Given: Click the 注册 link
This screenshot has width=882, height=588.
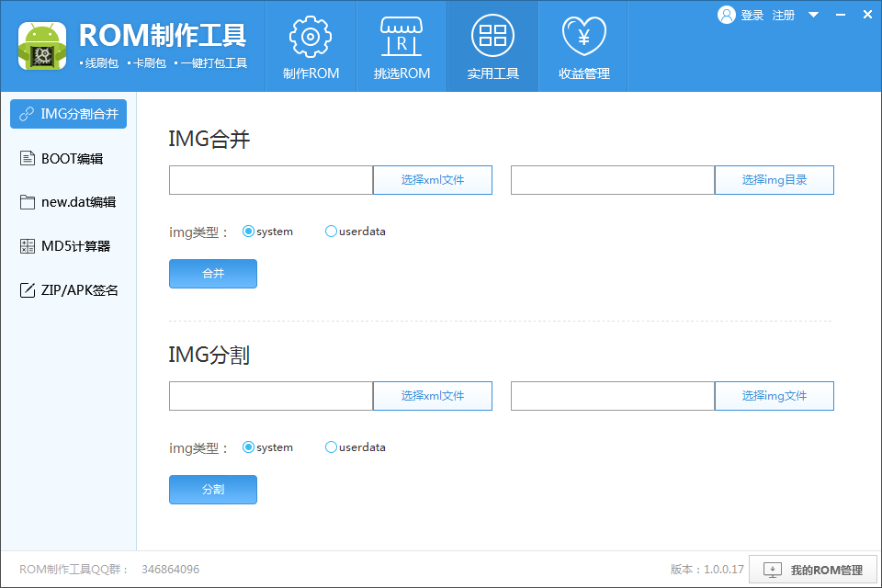Looking at the screenshot, I should point(784,16).
